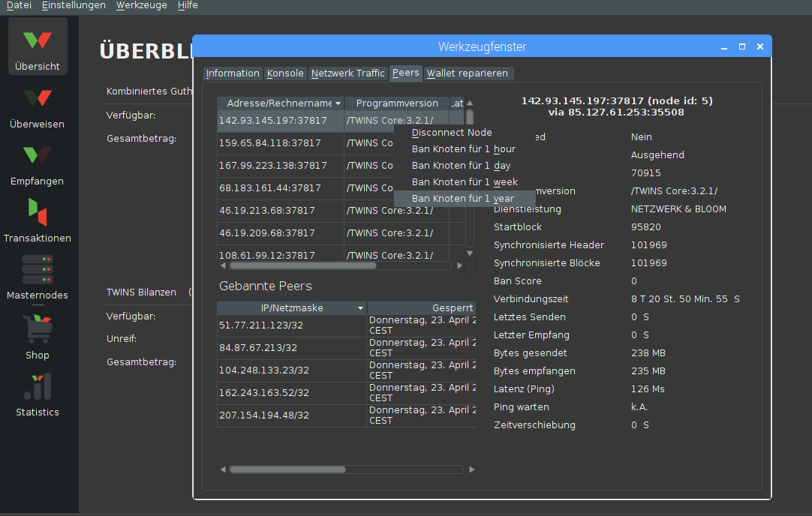Click banned peers scroll right arrow
812x516 pixels.
(x=472, y=469)
